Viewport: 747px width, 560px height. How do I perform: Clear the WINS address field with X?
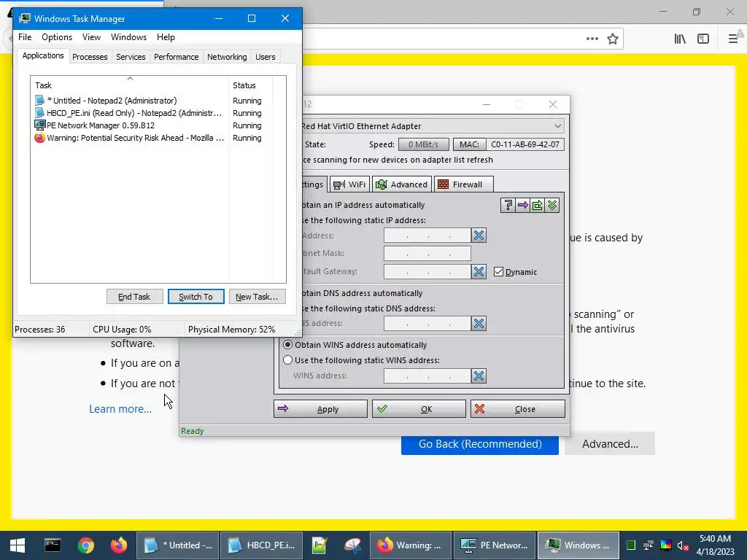479,376
